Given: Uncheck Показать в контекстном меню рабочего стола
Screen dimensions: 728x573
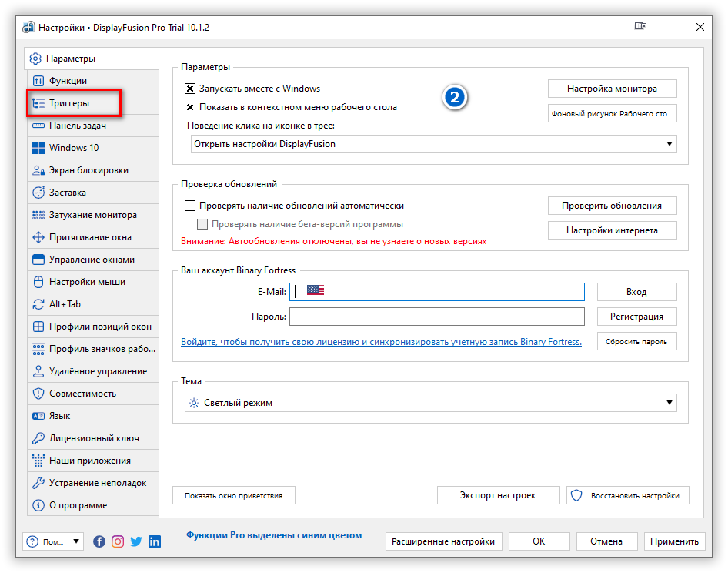Looking at the screenshot, I should [190, 107].
